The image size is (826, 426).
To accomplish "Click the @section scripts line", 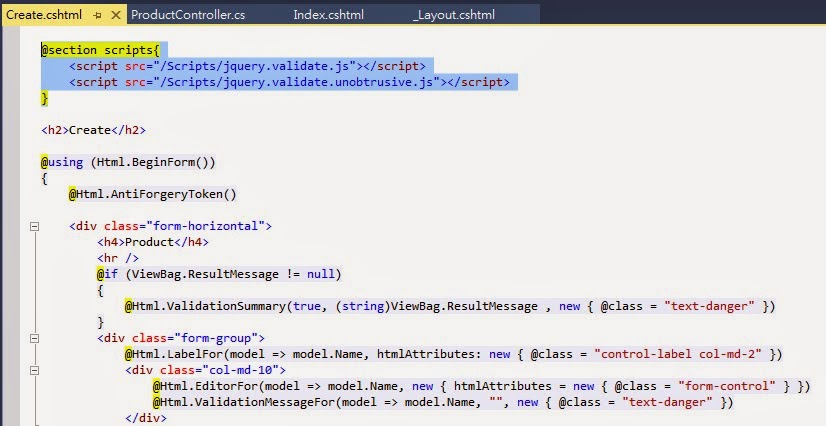I will [100, 50].
